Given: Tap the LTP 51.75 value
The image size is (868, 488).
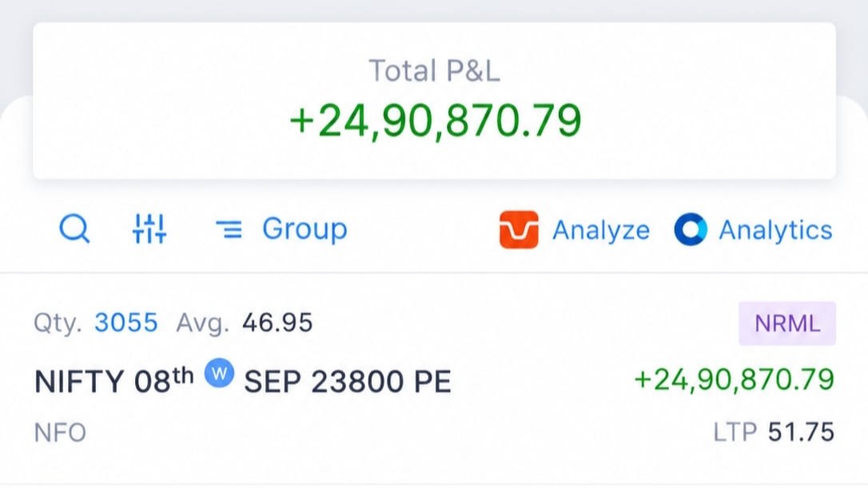Looking at the screenshot, I should click(x=801, y=432).
